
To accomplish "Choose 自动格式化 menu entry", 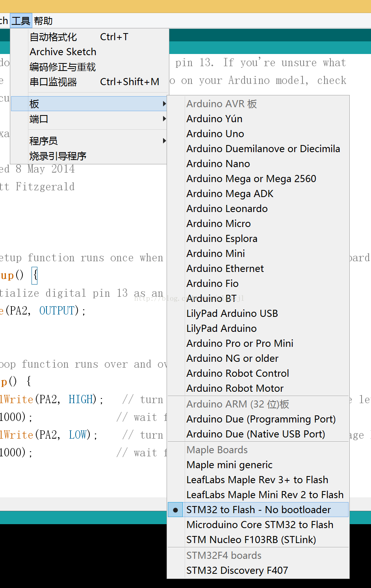I will click(89, 37).
